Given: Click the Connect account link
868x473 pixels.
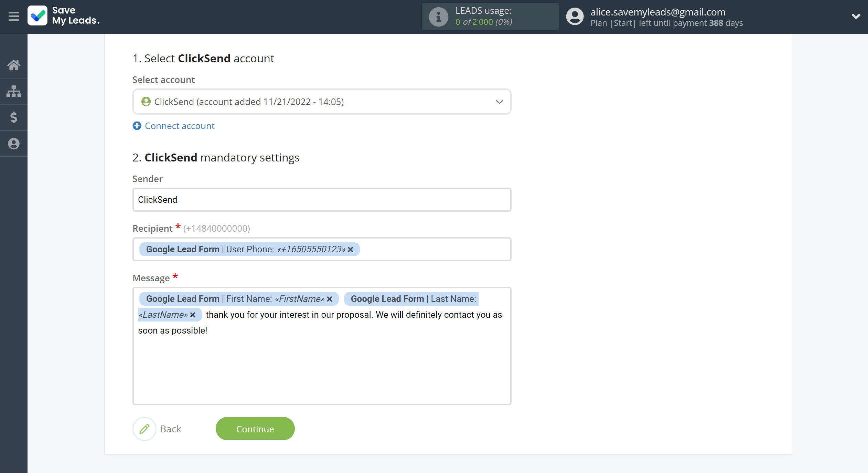Looking at the screenshot, I should [x=180, y=126].
